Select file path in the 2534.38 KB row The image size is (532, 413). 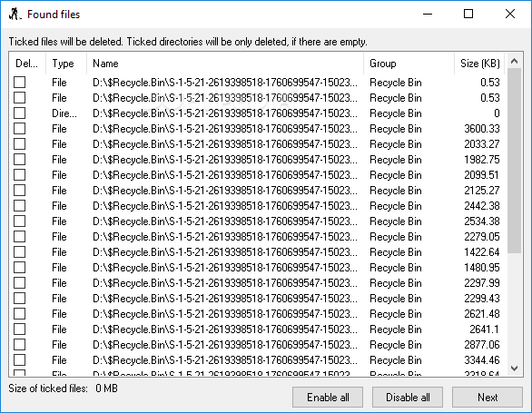coord(225,221)
